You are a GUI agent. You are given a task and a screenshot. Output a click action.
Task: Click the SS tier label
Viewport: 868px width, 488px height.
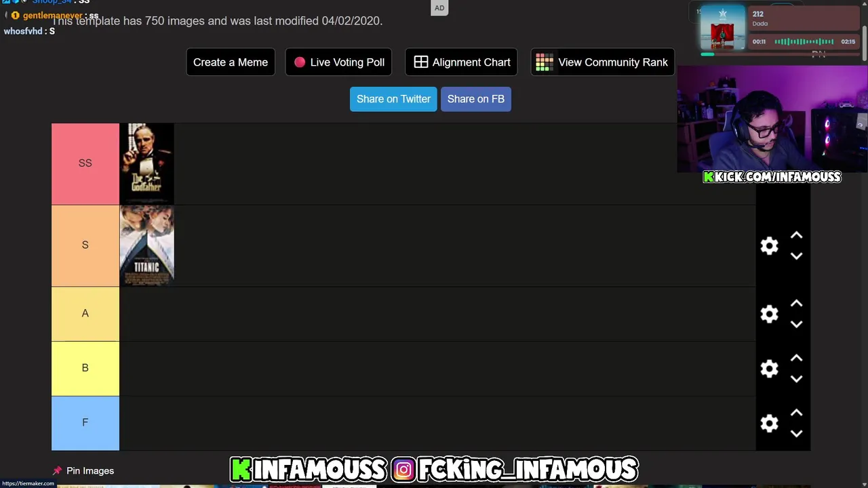tap(85, 163)
